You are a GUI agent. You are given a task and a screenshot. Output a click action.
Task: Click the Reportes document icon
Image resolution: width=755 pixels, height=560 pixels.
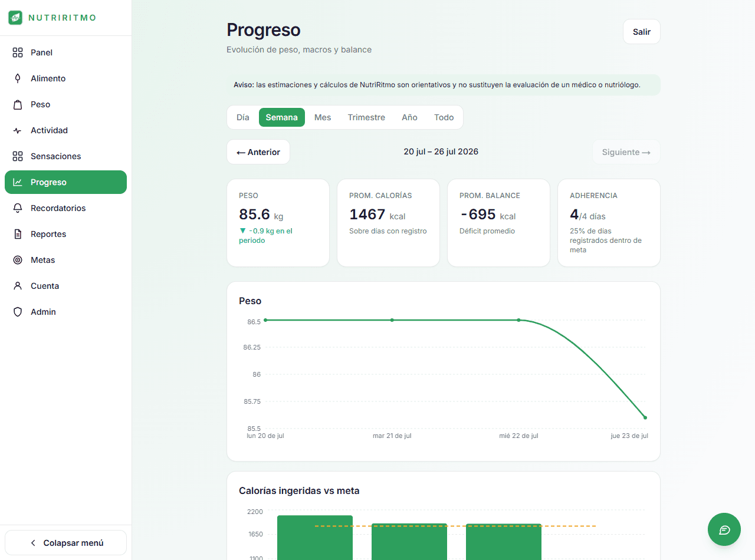18,234
